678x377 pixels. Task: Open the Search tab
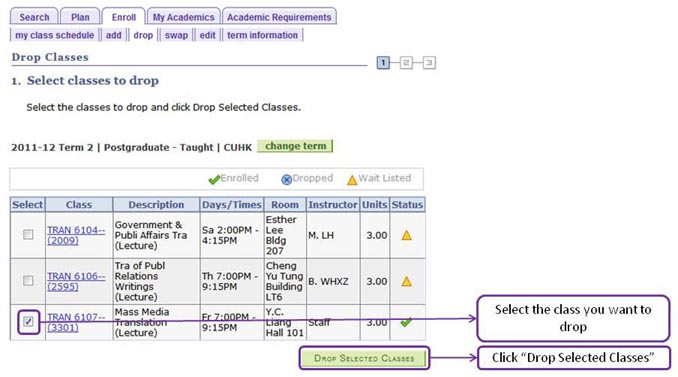point(34,17)
